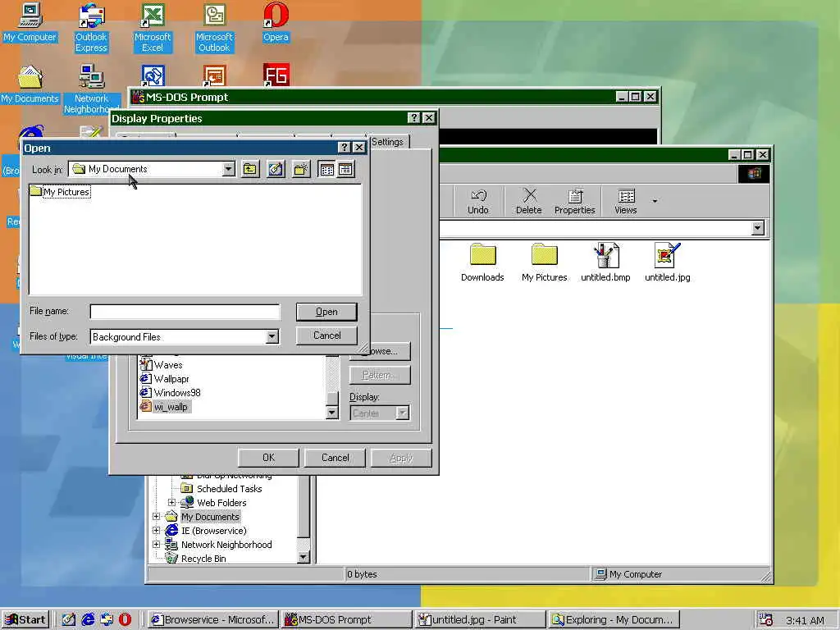Select untitled.jpg file in Explorer
The height and width of the screenshot is (630, 840).
pyautogui.click(x=668, y=262)
